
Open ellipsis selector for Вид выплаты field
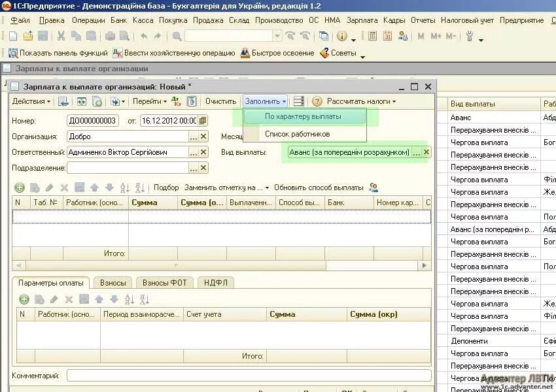coord(417,152)
